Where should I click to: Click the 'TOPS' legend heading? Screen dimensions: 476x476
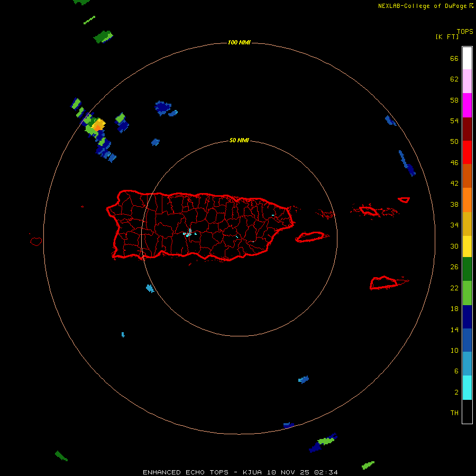pos(465,31)
